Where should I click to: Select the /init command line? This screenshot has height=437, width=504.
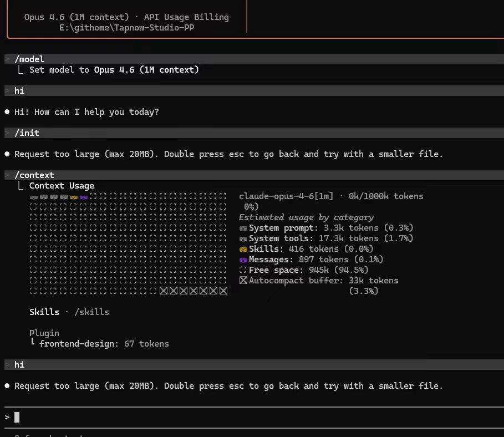point(254,133)
